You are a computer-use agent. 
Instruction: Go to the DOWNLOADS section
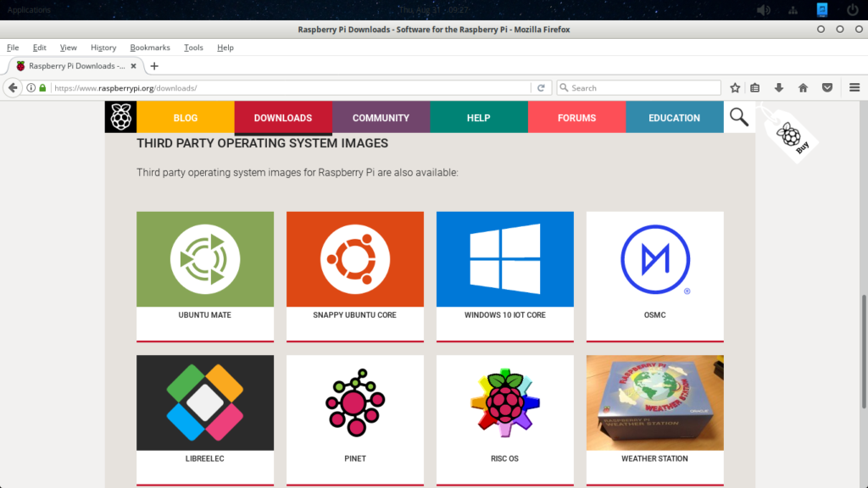point(283,117)
